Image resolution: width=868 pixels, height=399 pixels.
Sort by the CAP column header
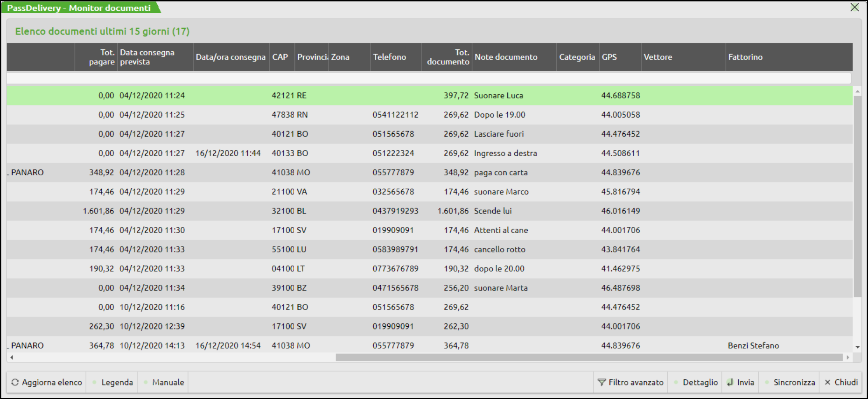(280, 57)
